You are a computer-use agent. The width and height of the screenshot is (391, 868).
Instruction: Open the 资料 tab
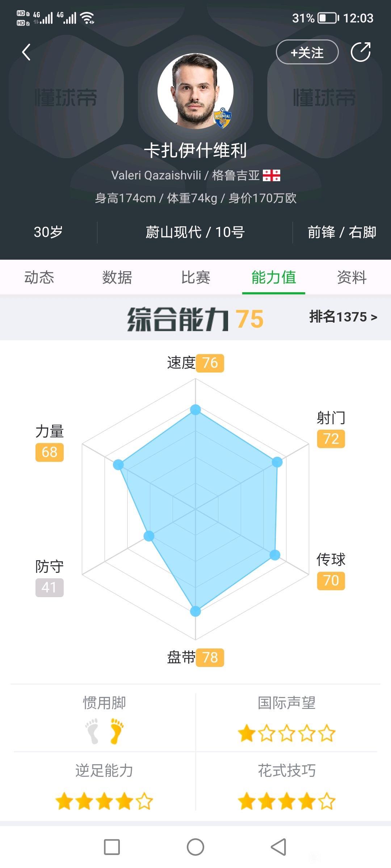[x=352, y=277]
